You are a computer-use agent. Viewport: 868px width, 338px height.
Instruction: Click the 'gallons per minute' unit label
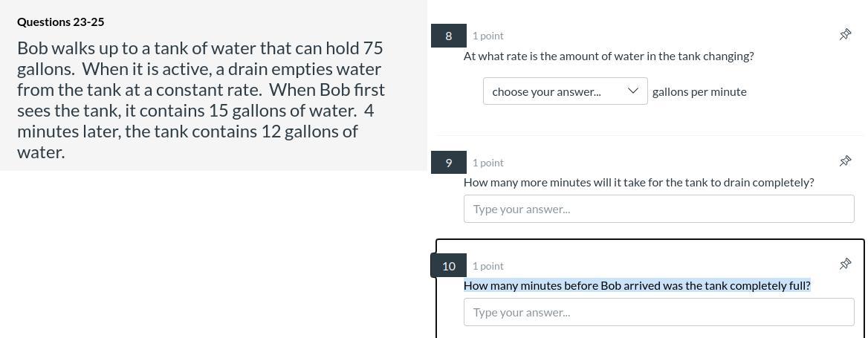(x=699, y=91)
